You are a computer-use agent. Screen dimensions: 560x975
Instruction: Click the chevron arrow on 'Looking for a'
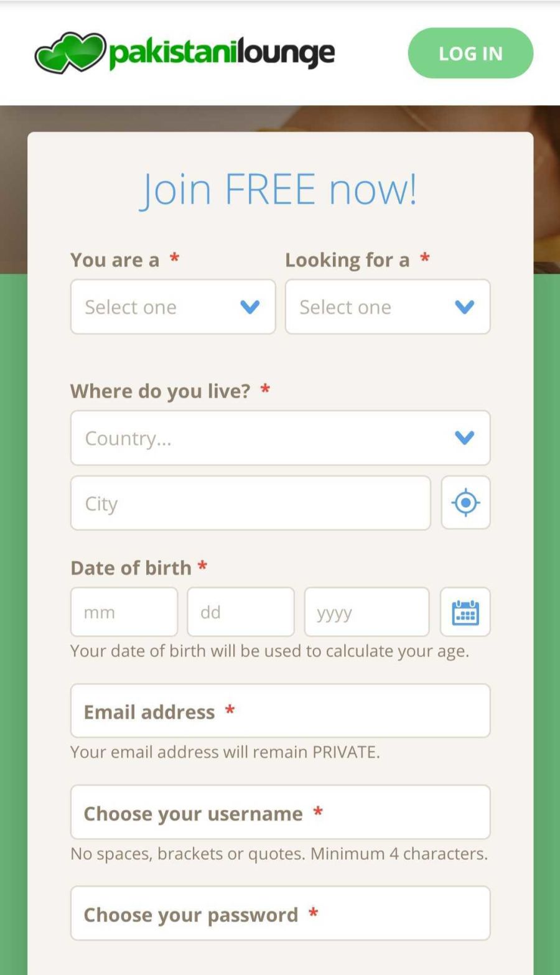465,307
